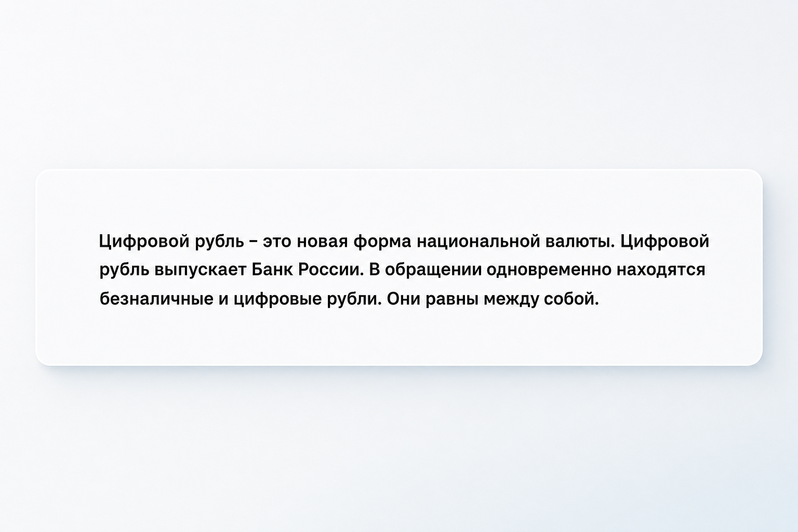The width and height of the screenshot is (798, 532).
Task: Click the word "находятся" in the paragraph
Action: point(661,271)
